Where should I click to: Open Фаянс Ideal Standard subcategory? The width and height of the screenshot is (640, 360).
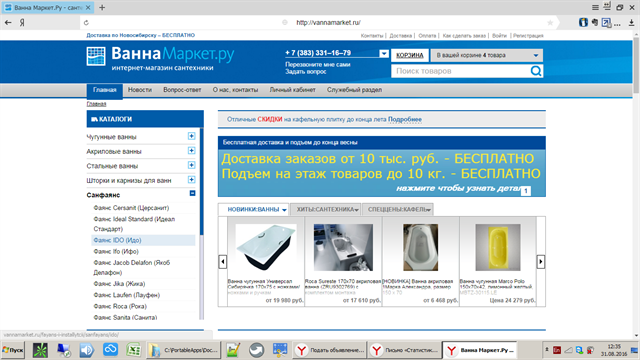pos(134,224)
